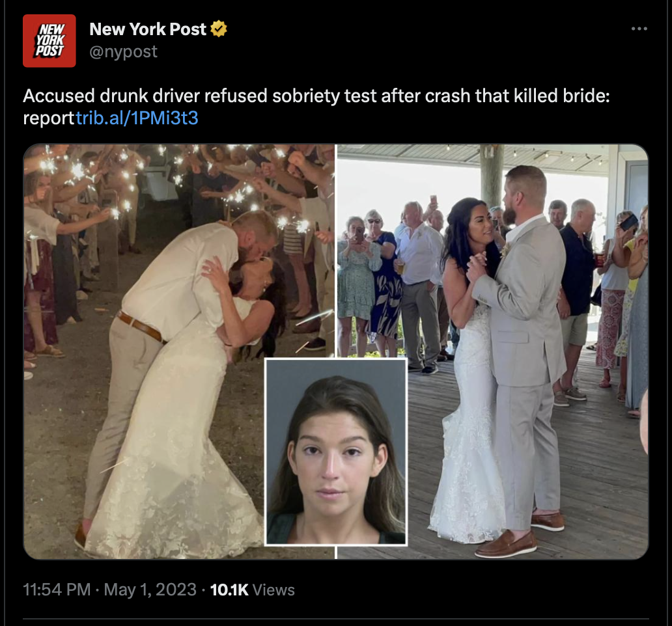
Task: Click the white divider between the two photos
Action: pos(336,251)
